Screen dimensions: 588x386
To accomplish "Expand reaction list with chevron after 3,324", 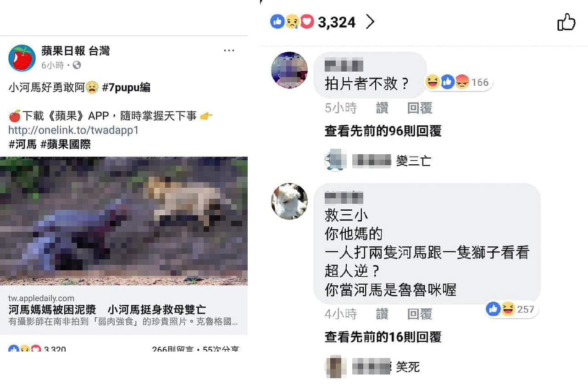I will coord(371,22).
